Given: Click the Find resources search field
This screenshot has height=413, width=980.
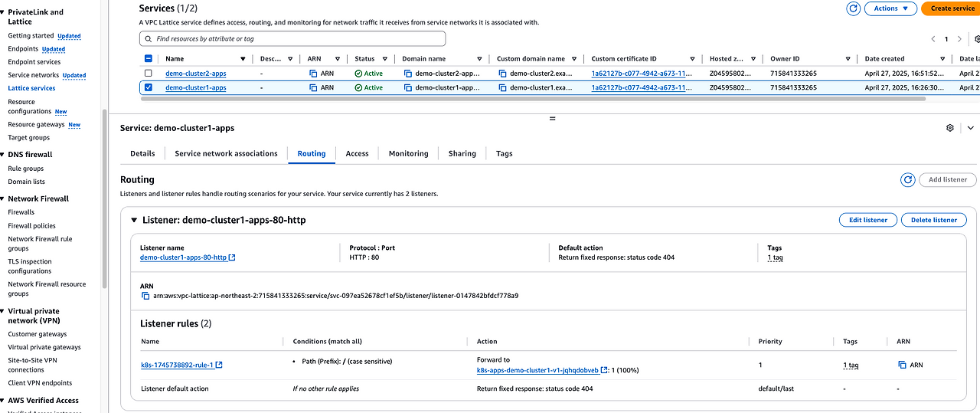Looking at the screenshot, I should pos(292,38).
